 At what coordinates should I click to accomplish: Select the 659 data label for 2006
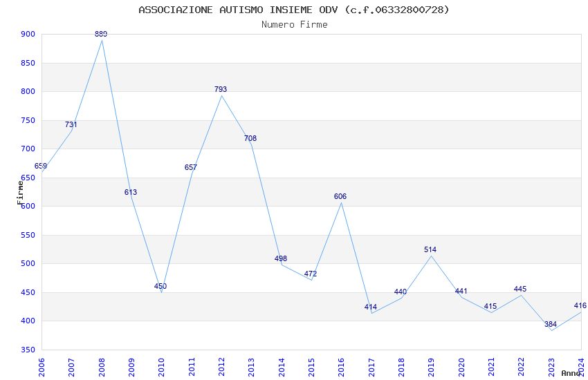41,166
